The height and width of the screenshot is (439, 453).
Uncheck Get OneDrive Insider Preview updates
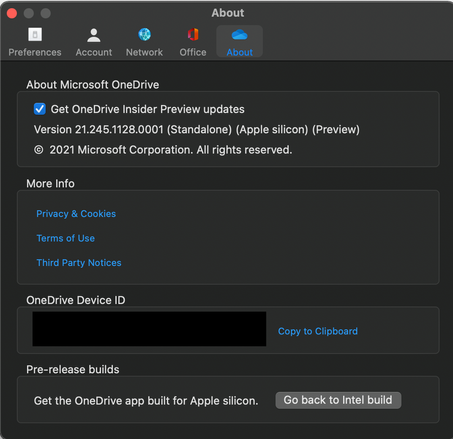pyautogui.click(x=40, y=109)
